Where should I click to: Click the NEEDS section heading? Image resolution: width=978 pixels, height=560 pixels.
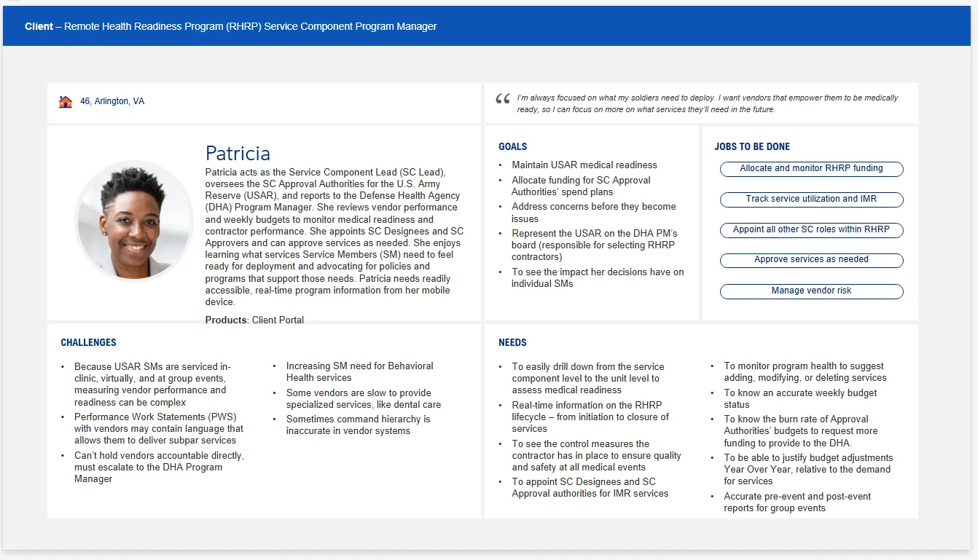[512, 342]
